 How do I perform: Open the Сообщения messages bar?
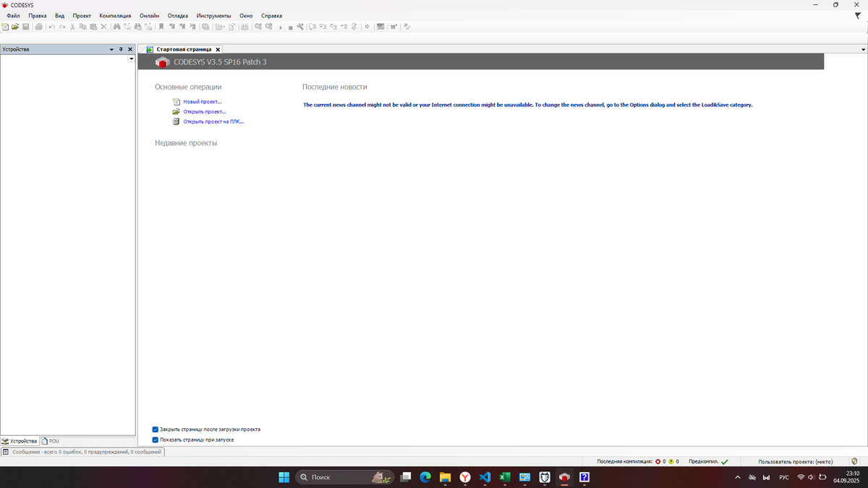[x=82, y=452]
